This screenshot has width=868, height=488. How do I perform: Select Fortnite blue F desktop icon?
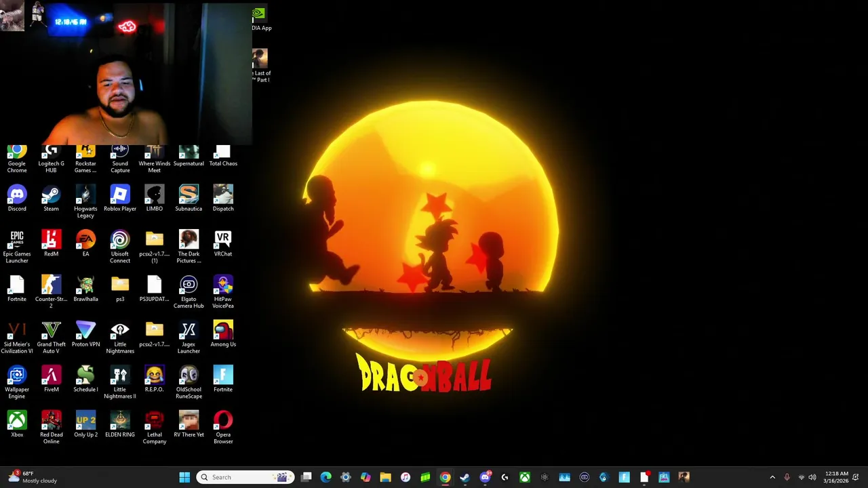[223, 380]
